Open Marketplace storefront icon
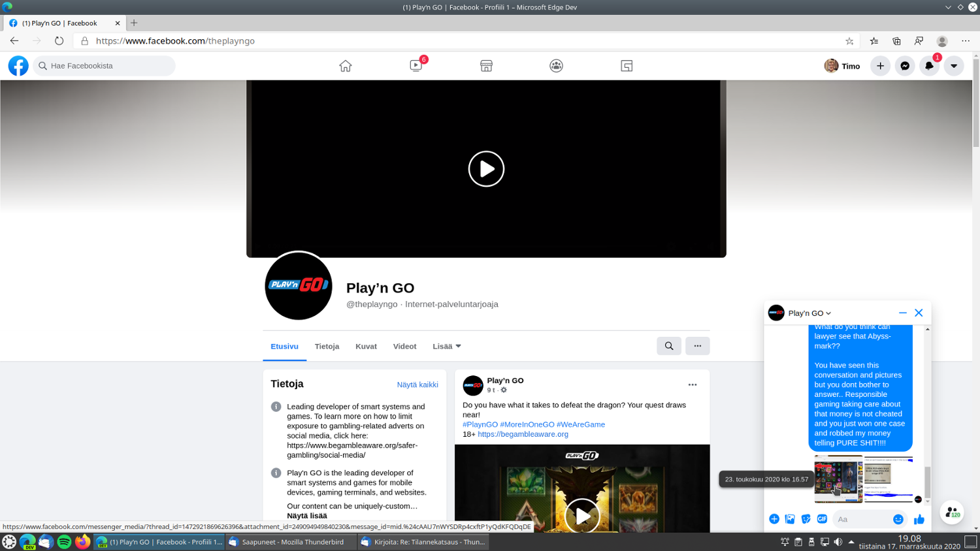Image resolution: width=980 pixels, height=551 pixels. [x=486, y=66]
